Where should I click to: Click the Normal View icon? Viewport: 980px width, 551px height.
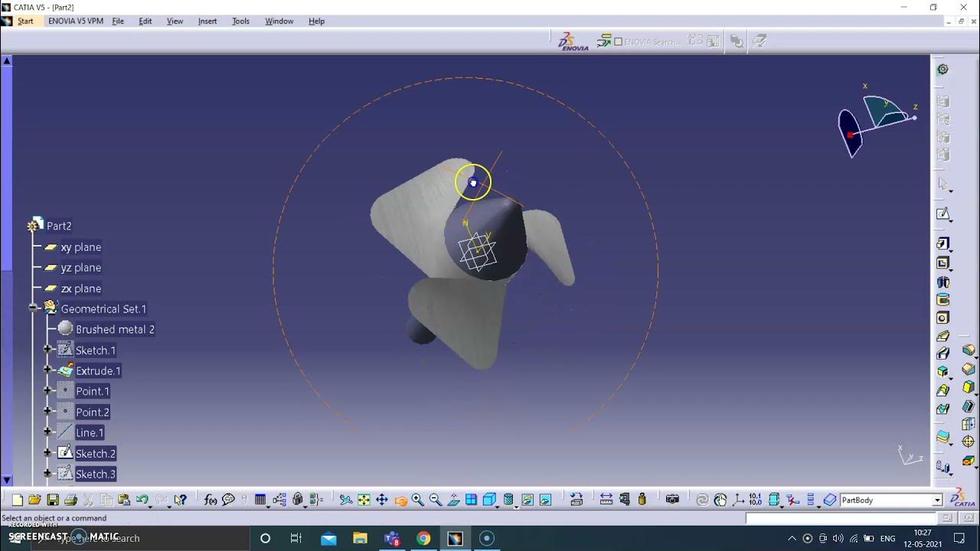pyautogui.click(x=453, y=500)
